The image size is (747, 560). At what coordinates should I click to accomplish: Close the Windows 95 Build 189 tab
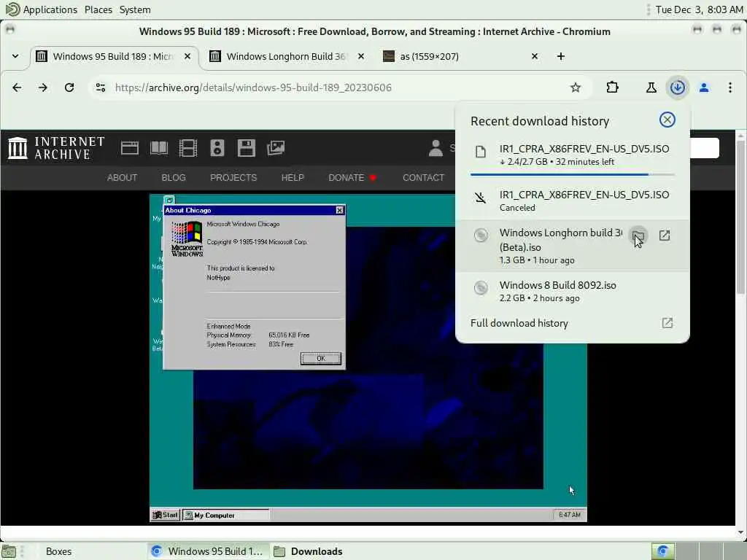click(x=187, y=56)
